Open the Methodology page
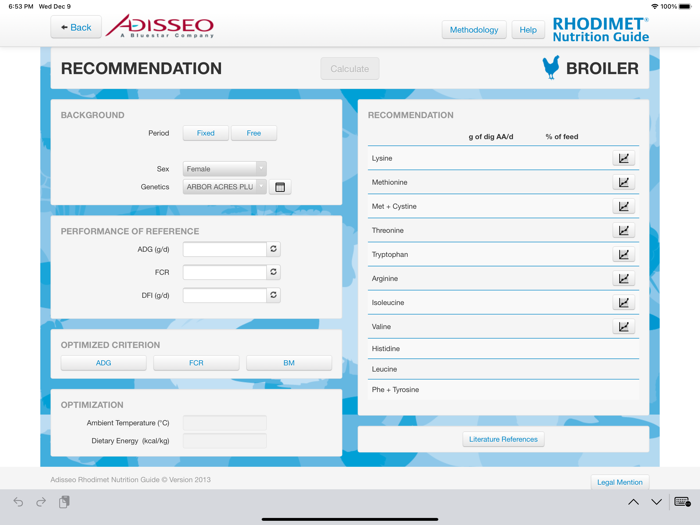Screen dimensions: 700x525 click(474, 30)
